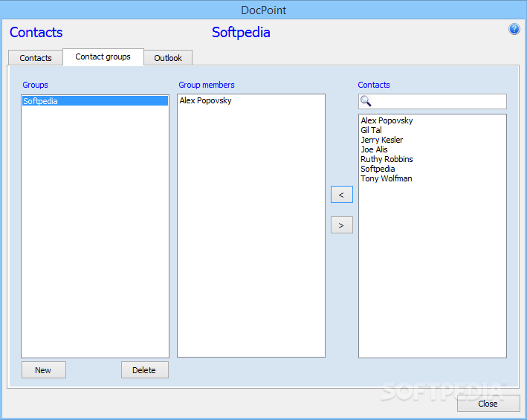Remove member with > button
527x420 pixels.
pos(341,224)
